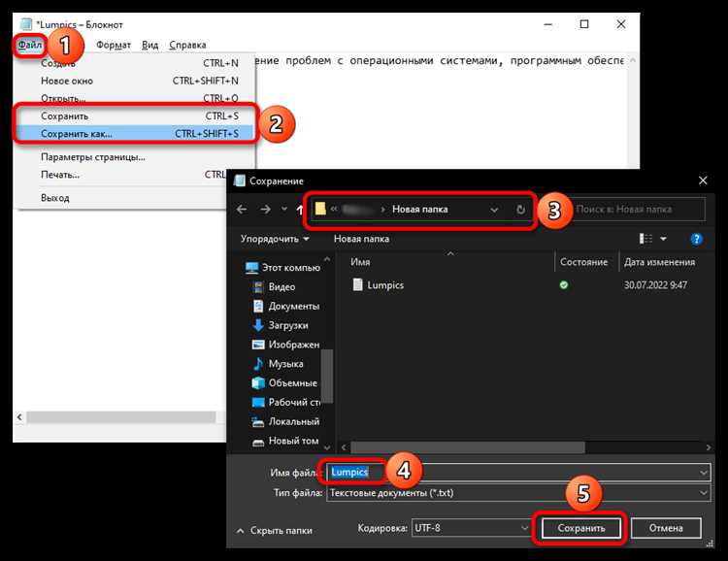This screenshot has width=728, height=561.
Task: Open the view options dropdown arrow
Action: coord(664,239)
